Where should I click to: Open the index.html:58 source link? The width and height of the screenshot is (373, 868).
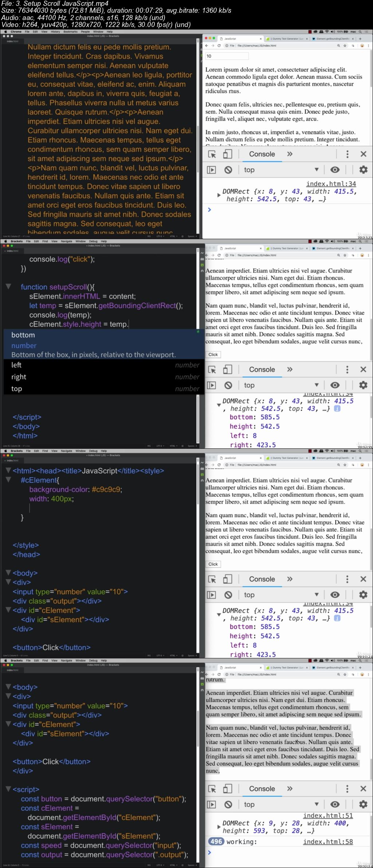click(x=328, y=842)
